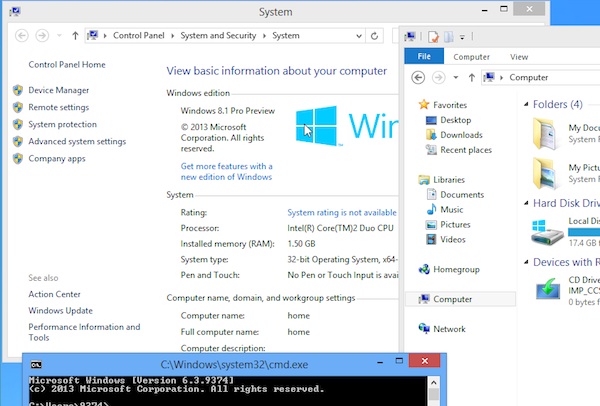Open Advanced system settings
The height and width of the screenshot is (406, 600).
pos(77,142)
